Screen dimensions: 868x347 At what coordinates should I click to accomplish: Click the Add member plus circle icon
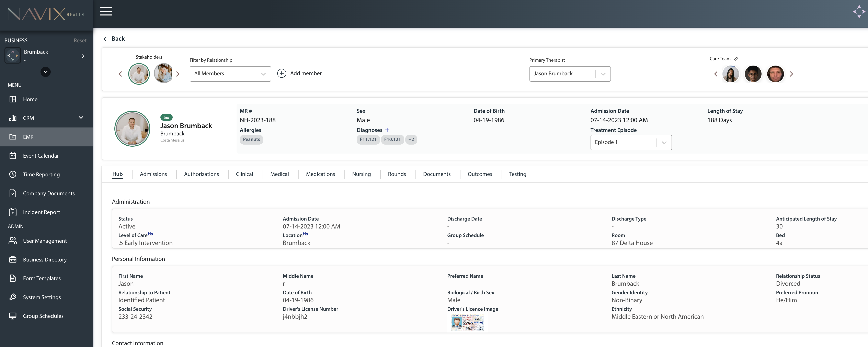[281, 73]
